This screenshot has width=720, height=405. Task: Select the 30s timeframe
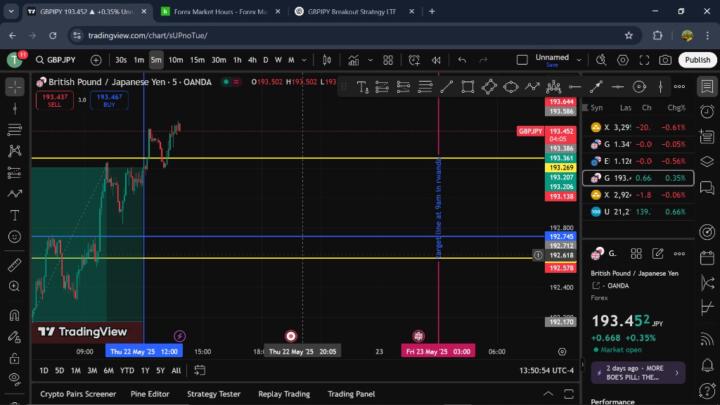(121, 60)
